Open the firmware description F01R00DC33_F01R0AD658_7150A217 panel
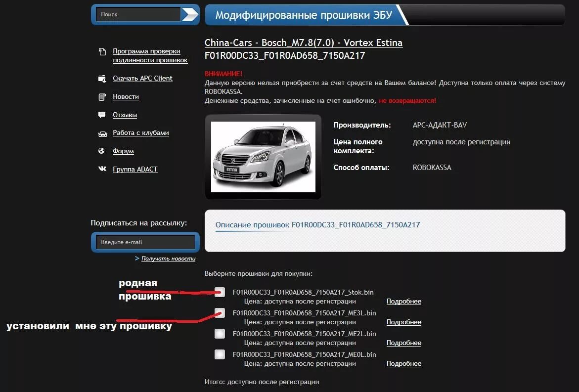The width and height of the screenshot is (579, 392). (317, 224)
